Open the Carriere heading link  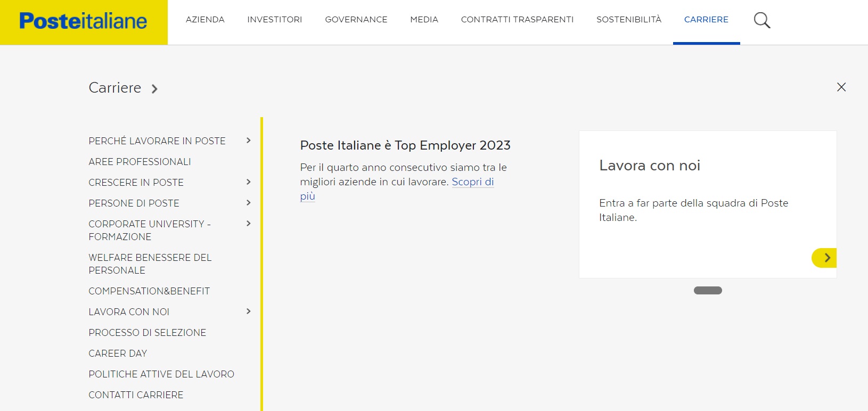click(x=115, y=88)
